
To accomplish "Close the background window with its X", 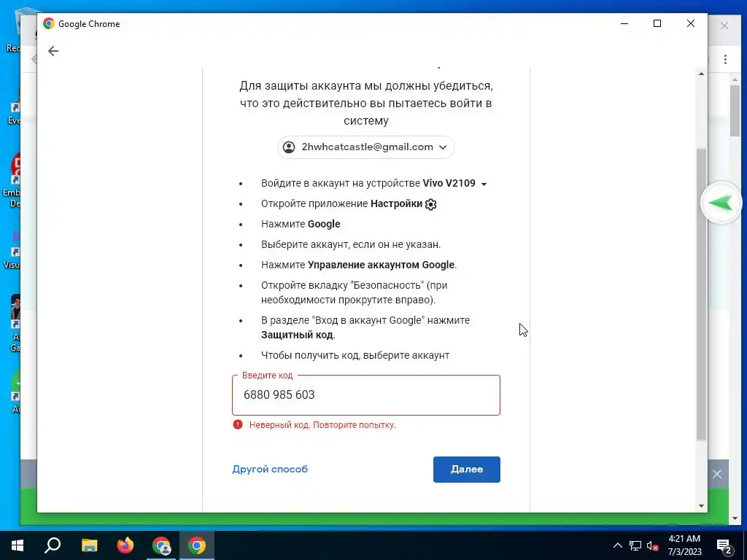I will click(x=724, y=26).
